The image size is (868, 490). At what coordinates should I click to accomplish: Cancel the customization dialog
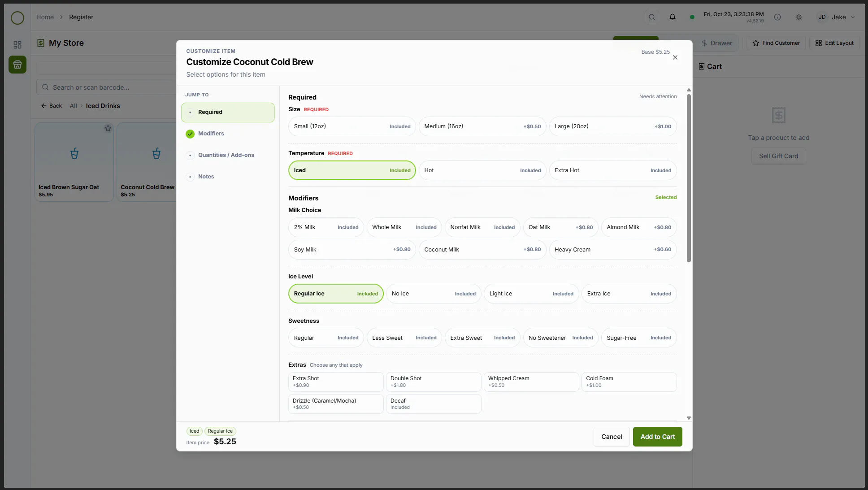coord(612,437)
